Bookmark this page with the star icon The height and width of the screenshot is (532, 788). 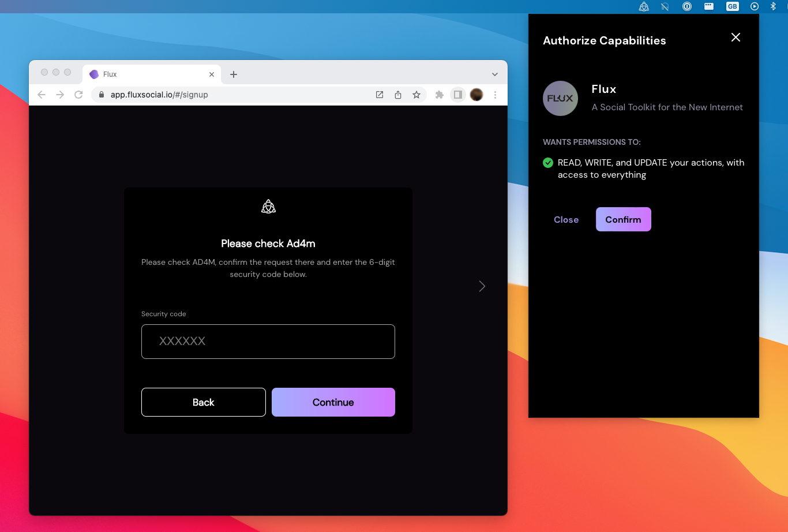click(416, 95)
